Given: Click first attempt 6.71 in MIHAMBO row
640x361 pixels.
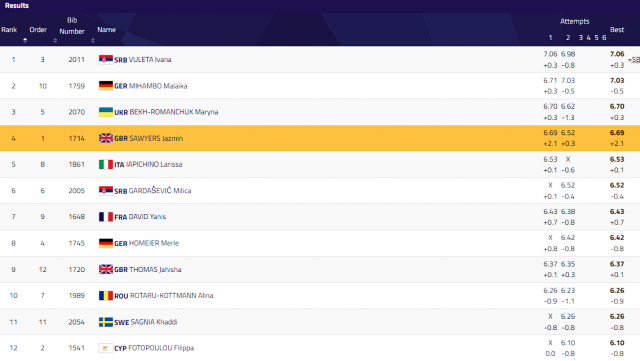Looking at the screenshot, I should pos(550,80).
